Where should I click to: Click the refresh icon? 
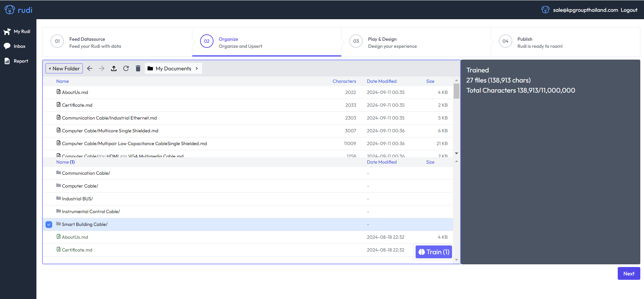click(126, 68)
